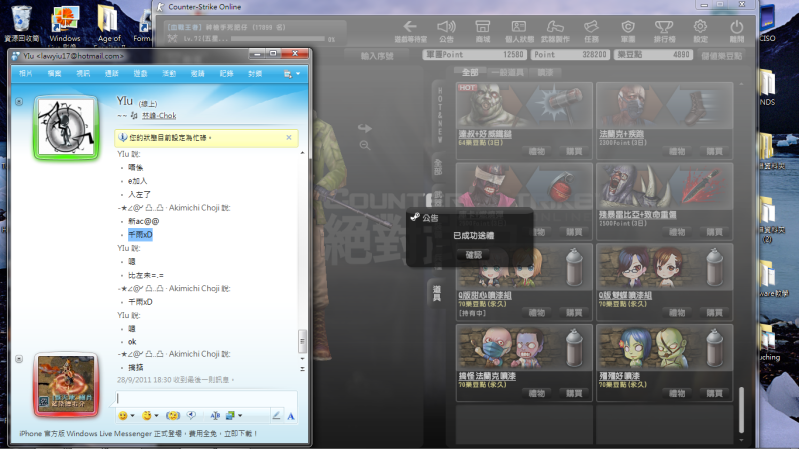This screenshot has width=799, height=449.
Task: Go back to 遊戲等待室 waiting room
Action: point(410,31)
